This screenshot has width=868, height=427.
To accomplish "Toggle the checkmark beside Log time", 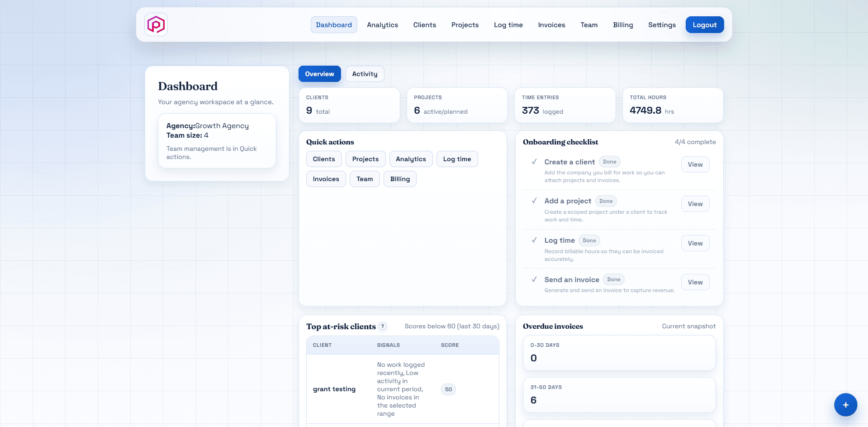I will [535, 240].
